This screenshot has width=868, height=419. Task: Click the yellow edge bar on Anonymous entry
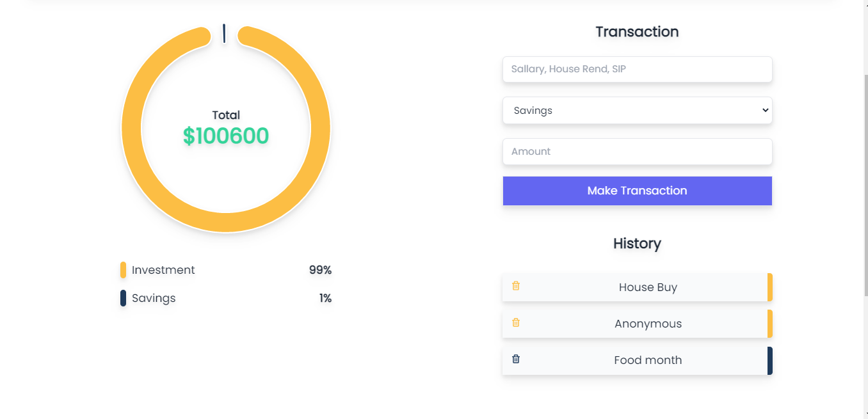771,323
